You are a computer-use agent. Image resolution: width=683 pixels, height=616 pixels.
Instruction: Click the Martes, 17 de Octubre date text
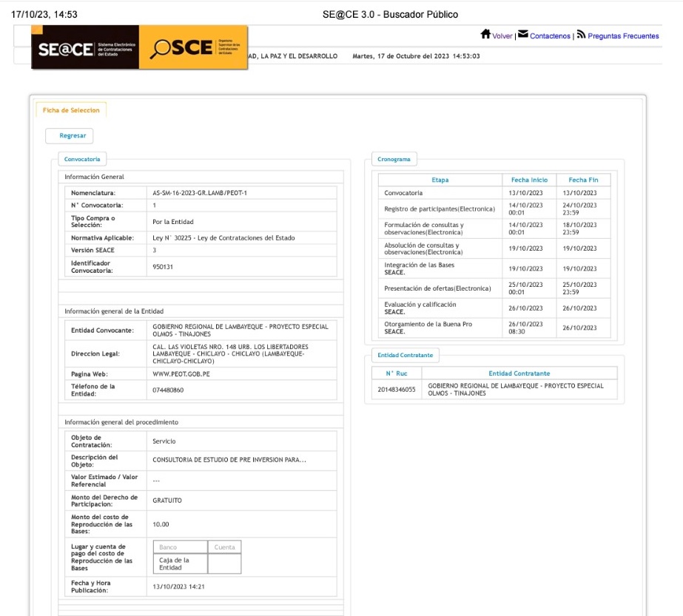click(416, 56)
